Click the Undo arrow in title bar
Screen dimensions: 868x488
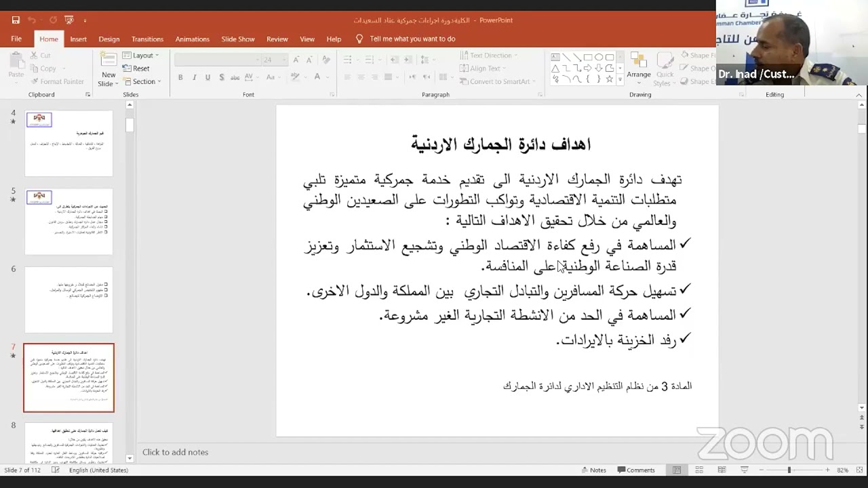31,20
